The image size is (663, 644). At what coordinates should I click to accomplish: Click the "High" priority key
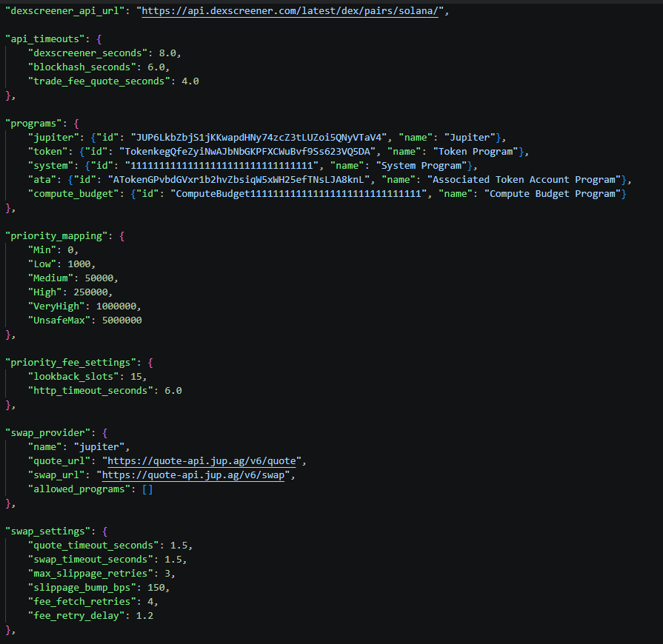click(x=45, y=292)
